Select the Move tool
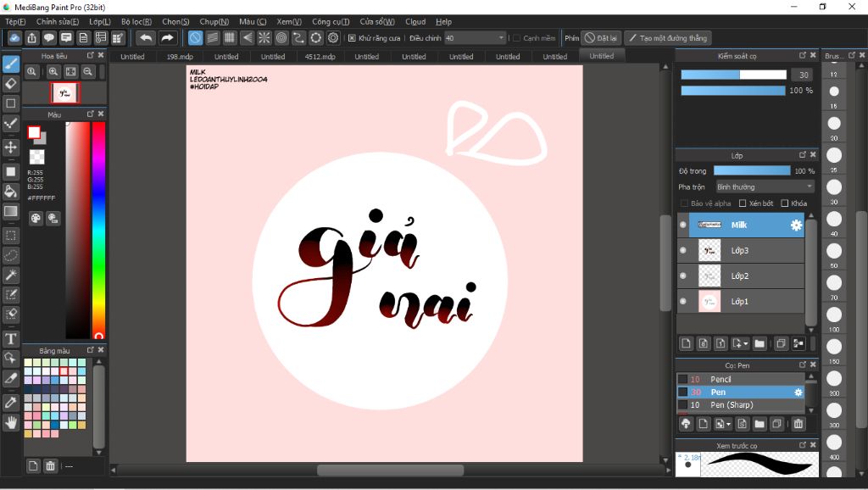The image size is (868, 490). pyautogui.click(x=11, y=148)
